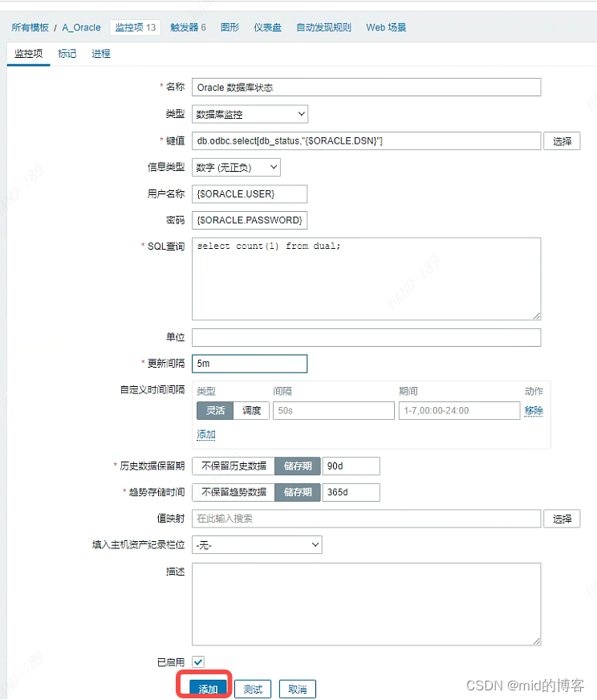
Task: Open the A_Oracle template link
Action: pos(81,27)
